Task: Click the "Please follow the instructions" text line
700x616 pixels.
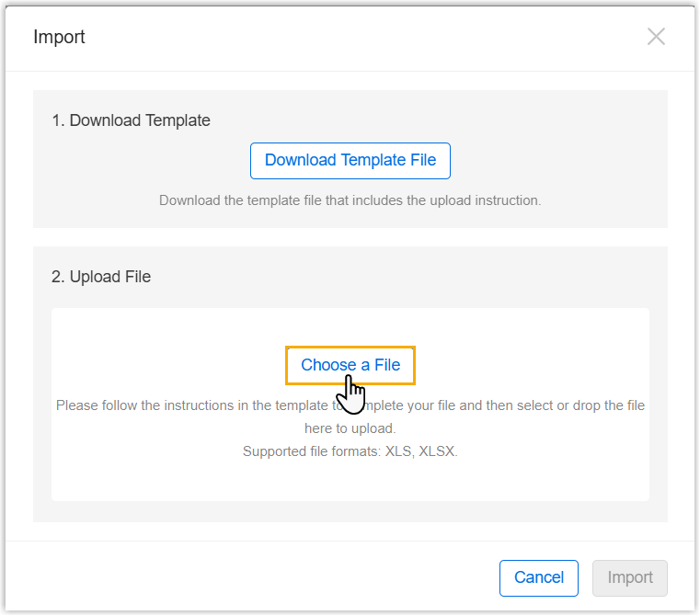Action: (x=184, y=405)
